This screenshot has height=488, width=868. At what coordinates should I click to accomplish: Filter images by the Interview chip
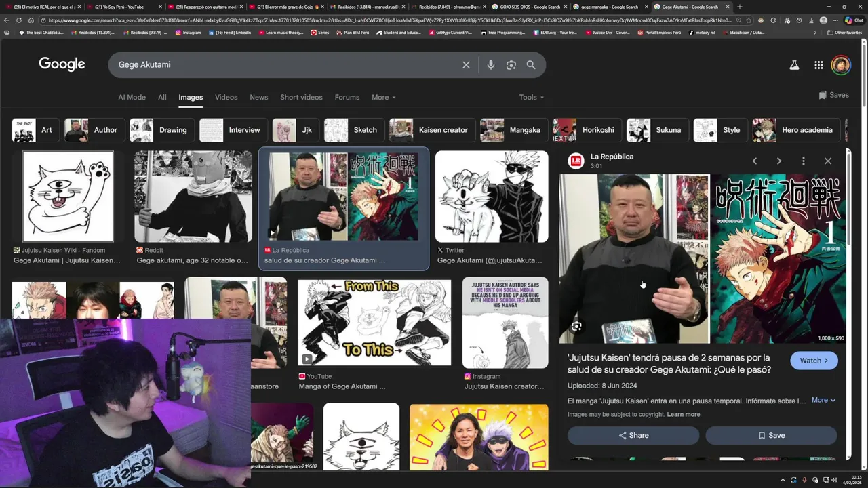point(233,130)
